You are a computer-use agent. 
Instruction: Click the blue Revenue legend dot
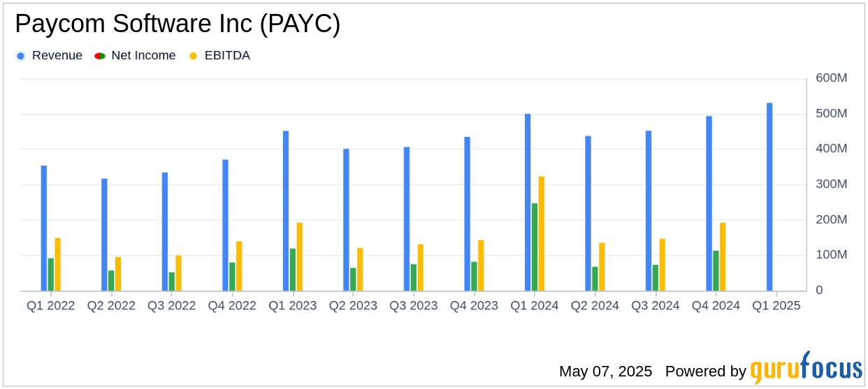(20, 56)
